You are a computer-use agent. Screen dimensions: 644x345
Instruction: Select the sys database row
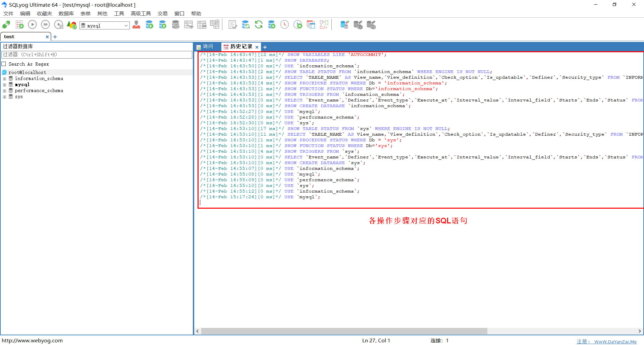tap(19, 97)
